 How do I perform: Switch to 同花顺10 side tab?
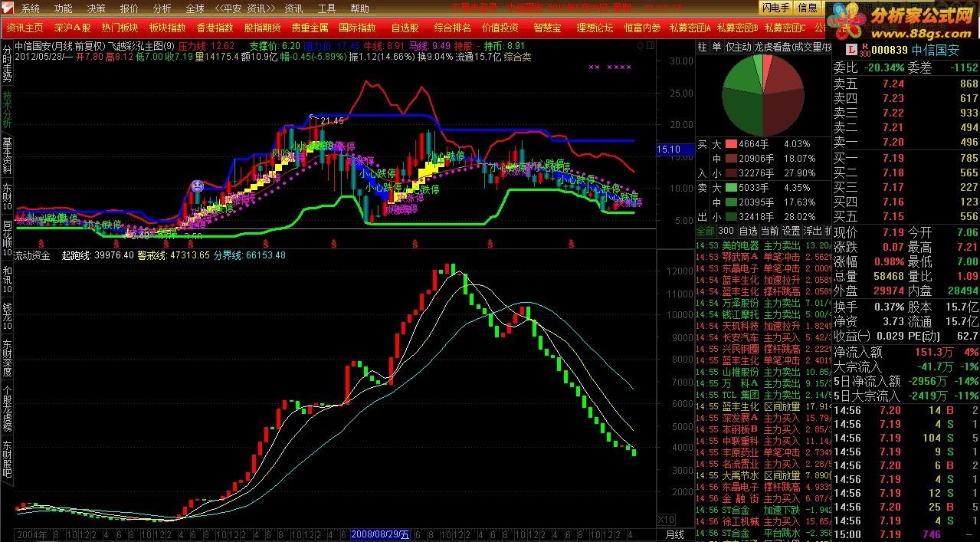click(x=7, y=239)
